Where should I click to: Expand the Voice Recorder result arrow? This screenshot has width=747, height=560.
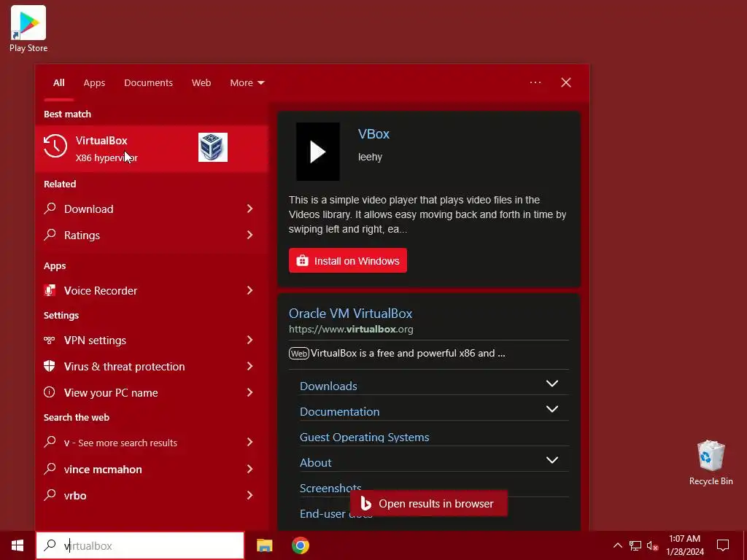click(x=249, y=290)
